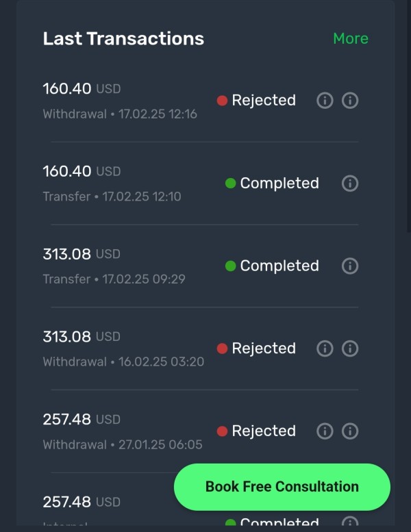411x532 pixels.
Task: Click Rejected status of 160.40 Withdrawal
Action: point(263,101)
